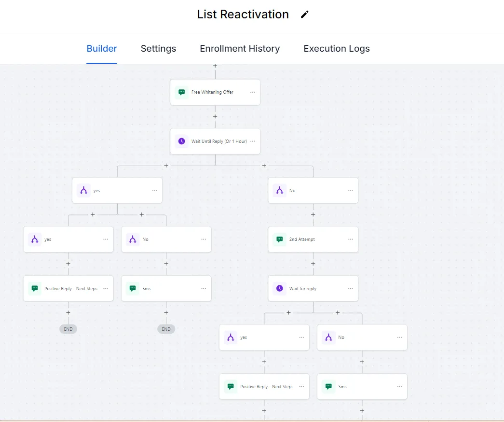The height and width of the screenshot is (422, 504).
Task: Select the List Reactivation workflow title
Action: 243,14
